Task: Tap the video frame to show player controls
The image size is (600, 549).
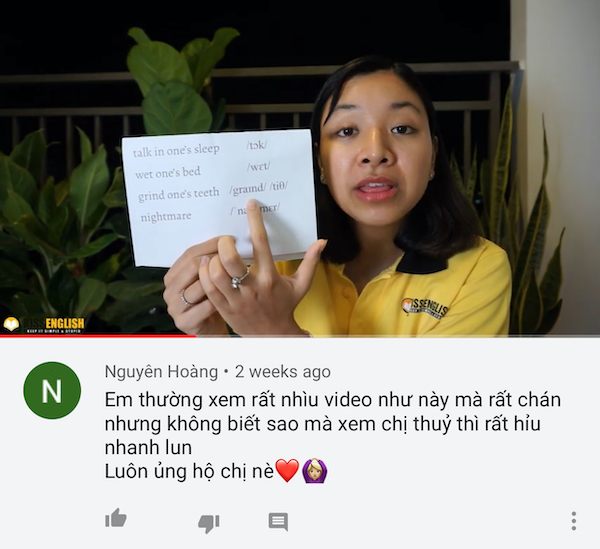Action: 300,168
